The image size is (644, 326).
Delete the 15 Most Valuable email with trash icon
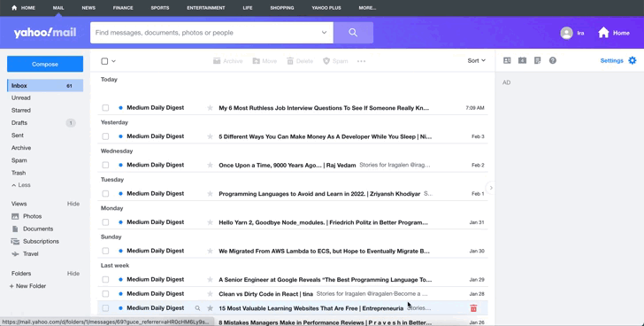(x=473, y=308)
